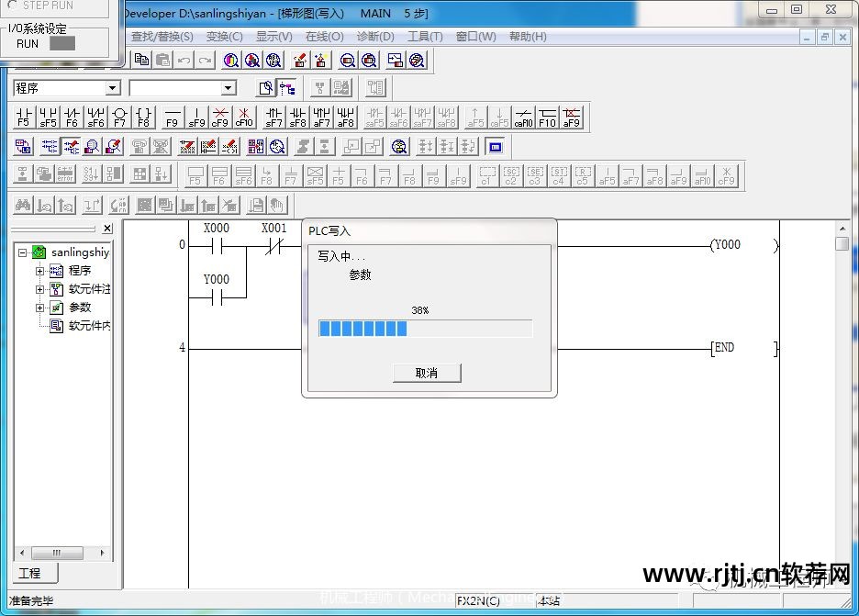Select the STEP RUN radio button
Viewport: 859px width, 616px height.
click(12, 5)
